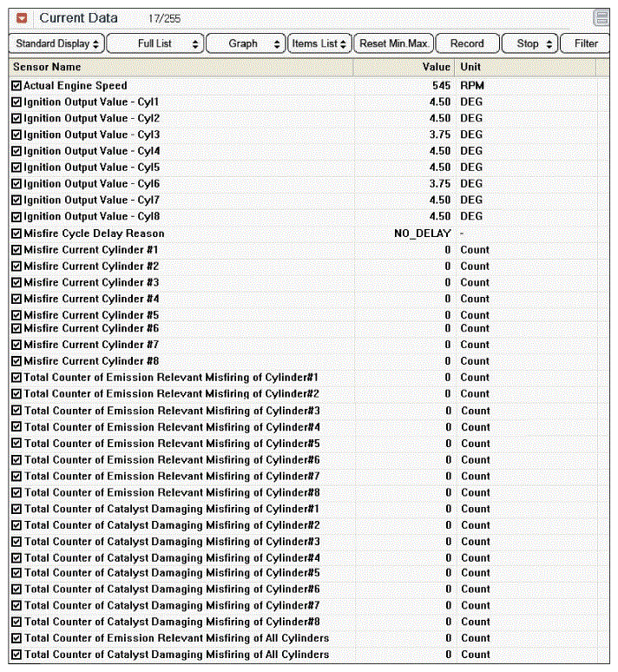The height and width of the screenshot is (672, 618).
Task: Toggle Misfire Current Cylinder #5 checkbox
Action: click(16, 315)
